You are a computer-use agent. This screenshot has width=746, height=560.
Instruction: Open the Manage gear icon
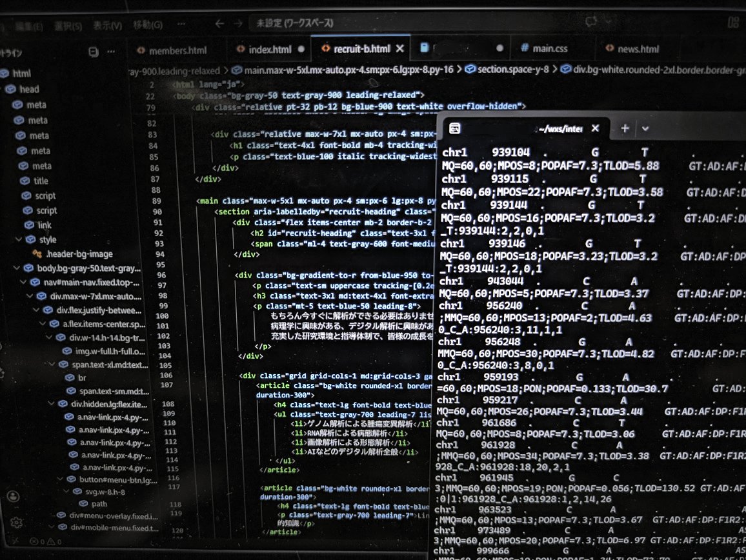pyautogui.click(x=17, y=522)
